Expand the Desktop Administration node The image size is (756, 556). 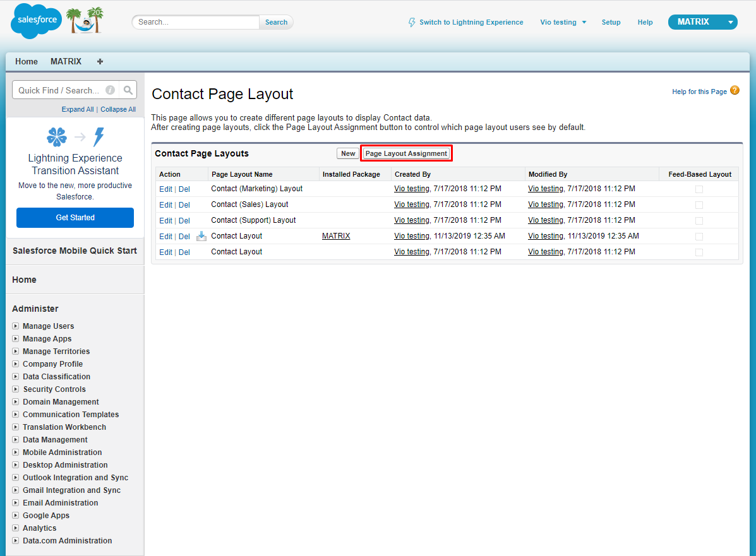click(15, 465)
